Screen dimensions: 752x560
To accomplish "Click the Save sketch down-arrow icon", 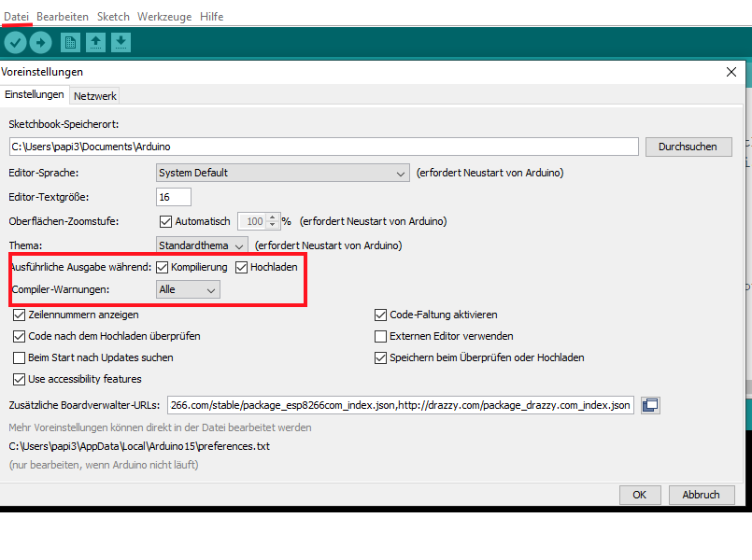I will coord(121,42).
